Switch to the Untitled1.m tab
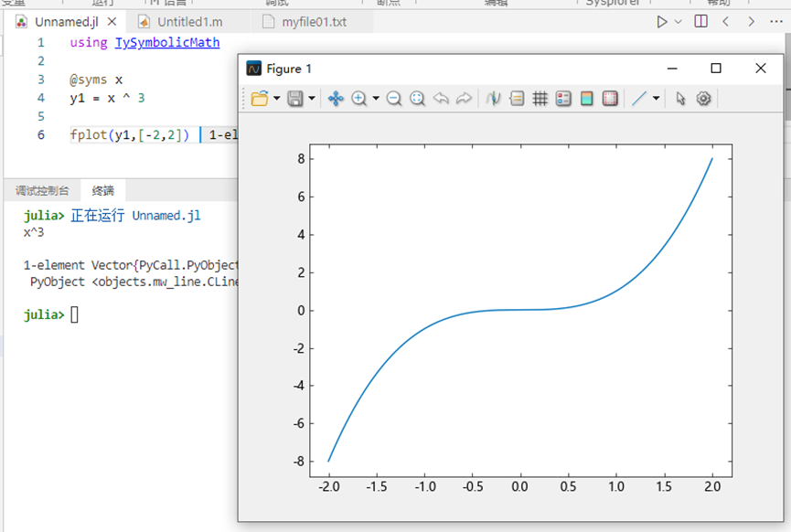Image resolution: width=791 pixels, height=532 pixels. (x=189, y=22)
